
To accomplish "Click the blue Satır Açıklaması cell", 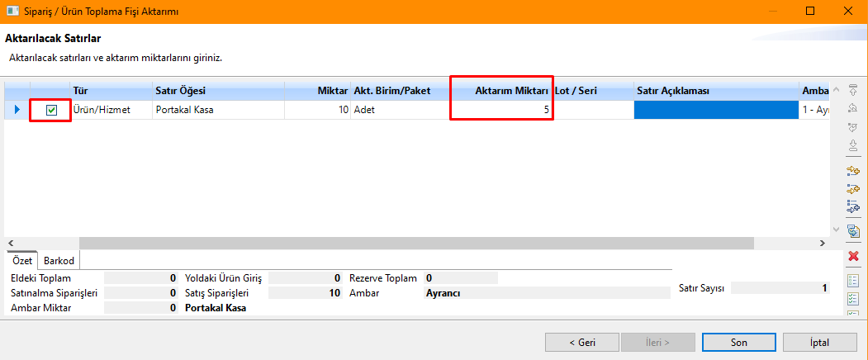I will tap(715, 110).
